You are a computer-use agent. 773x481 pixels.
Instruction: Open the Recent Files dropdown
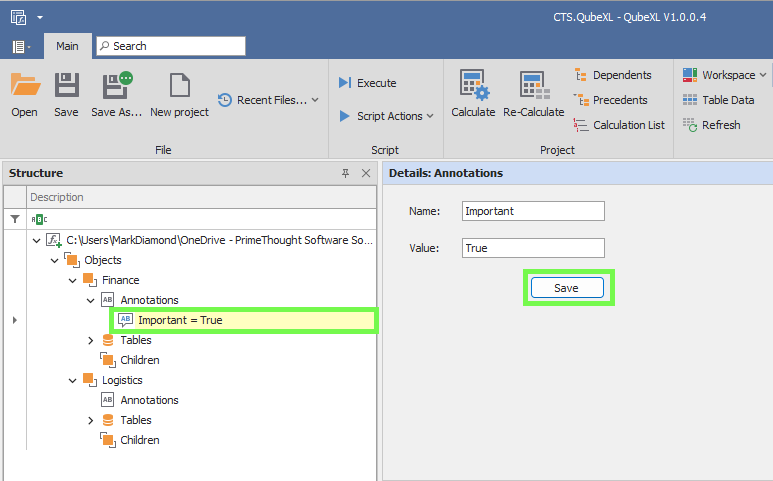[268, 100]
